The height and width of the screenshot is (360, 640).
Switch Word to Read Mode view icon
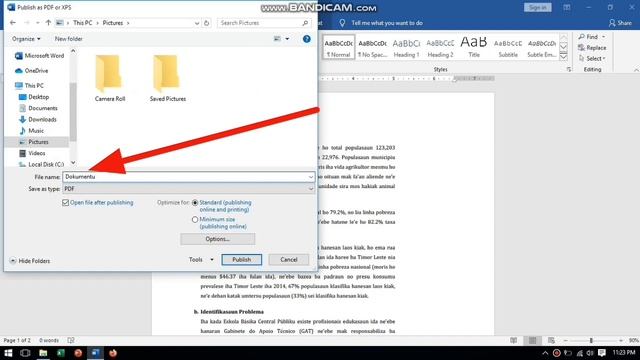click(x=513, y=340)
